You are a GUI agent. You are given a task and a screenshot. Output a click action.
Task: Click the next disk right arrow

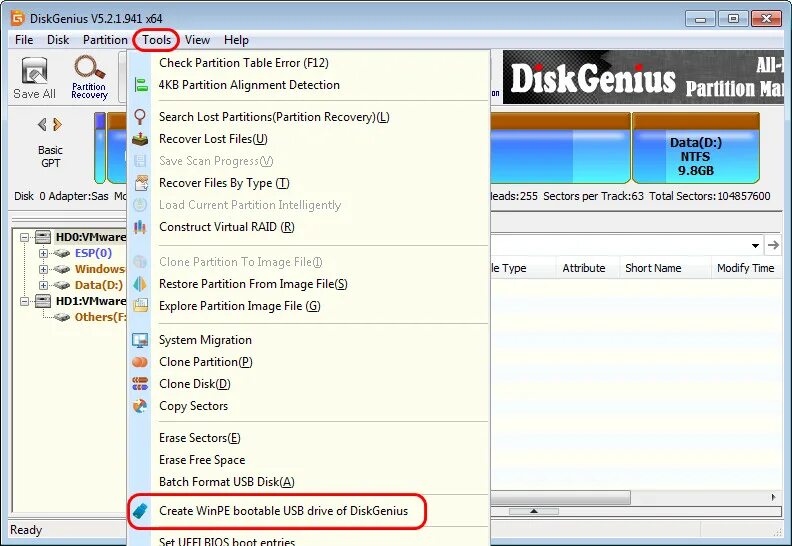pyautogui.click(x=58, y=124)
